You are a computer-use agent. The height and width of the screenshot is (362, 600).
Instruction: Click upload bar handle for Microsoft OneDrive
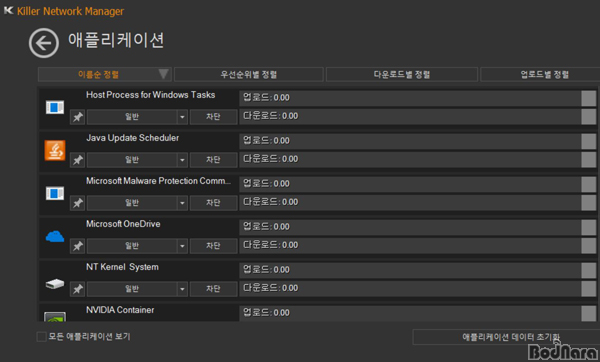coord(589,227)
